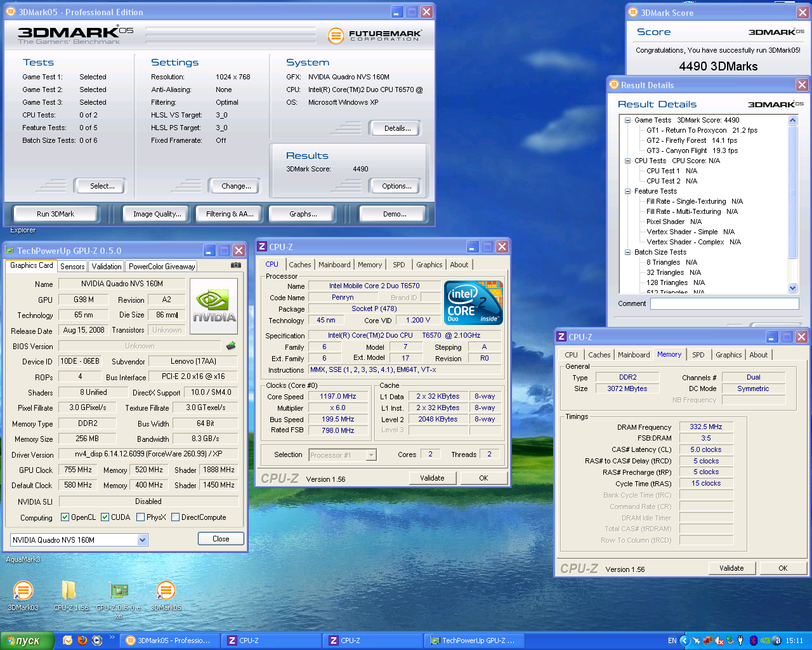Open the 3DMark05 desktop shortcut

pyautogui.click(x=166, y=595)
